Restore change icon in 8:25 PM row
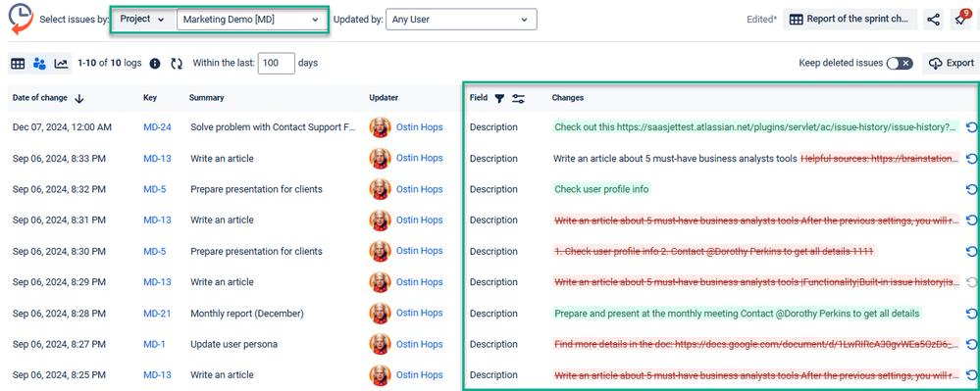The width and height of the screenshot is (980, 391). tap(971, 374)
